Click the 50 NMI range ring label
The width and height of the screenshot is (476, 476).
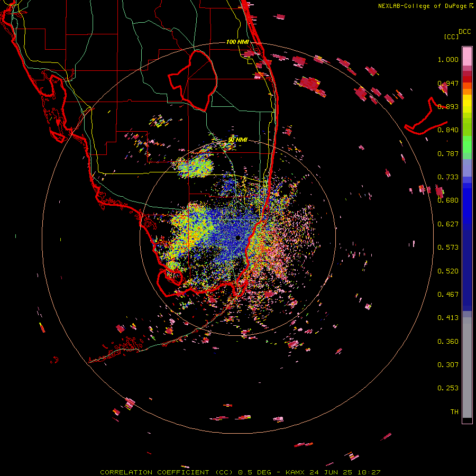[237, 140]
